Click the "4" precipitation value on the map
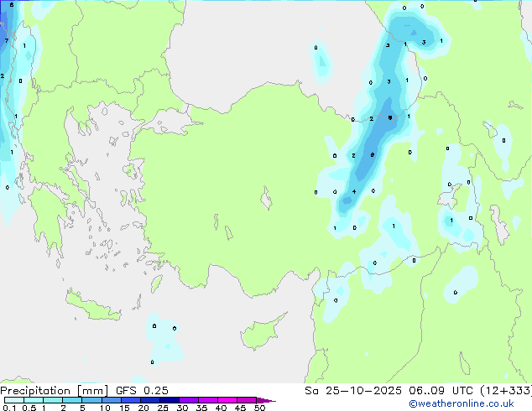The width and height of the screenshot is (532, 411). pos(354,192)
